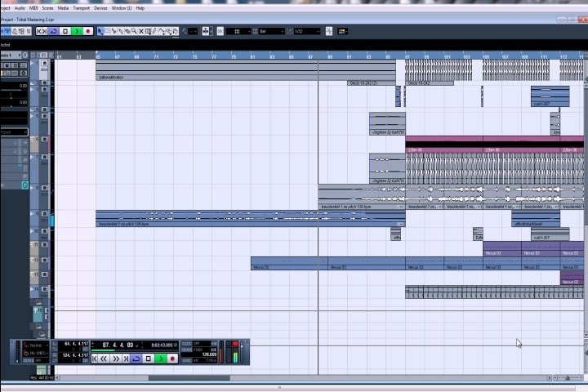Viewport: 588px width, 392px height.
Task: Select the Range Selection tool
Action: pos(107,32)
